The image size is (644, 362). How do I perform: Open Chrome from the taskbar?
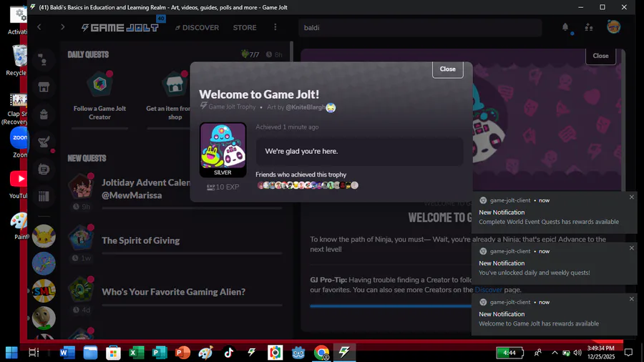[321, 352]
